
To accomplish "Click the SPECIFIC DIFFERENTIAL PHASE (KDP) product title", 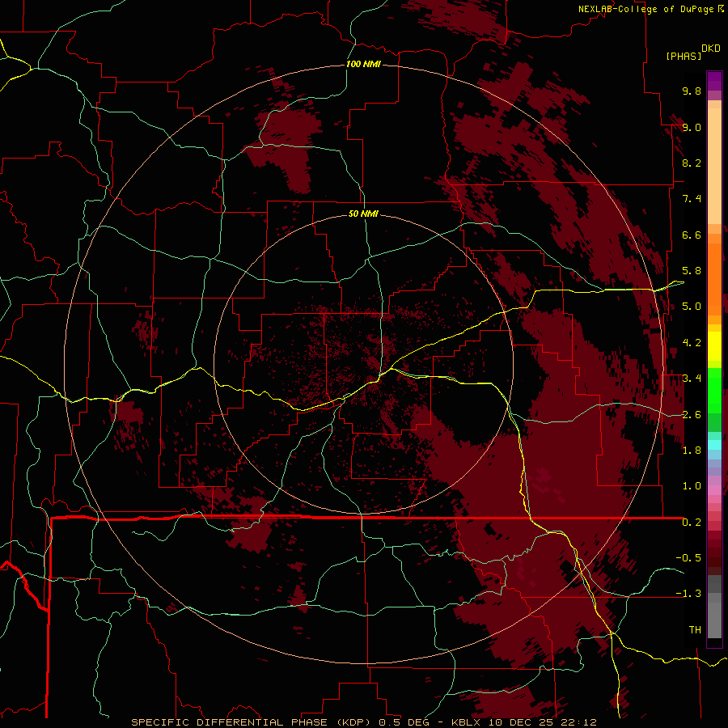I will 252,722.
